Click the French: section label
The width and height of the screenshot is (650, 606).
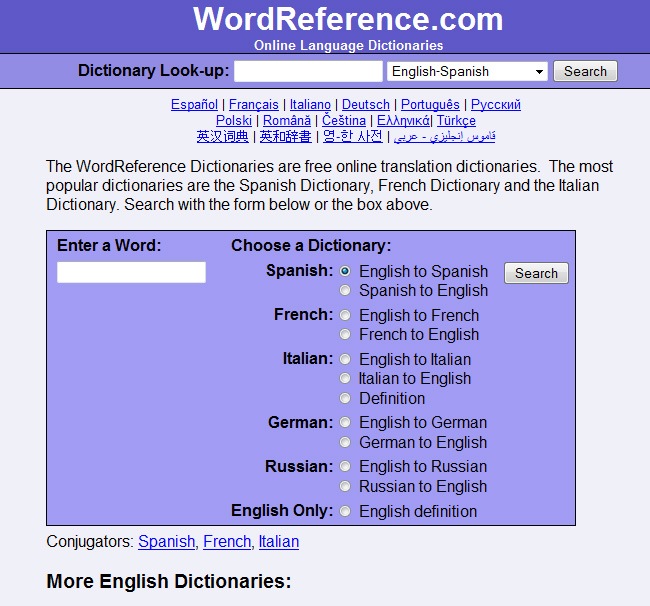[303, 315]
